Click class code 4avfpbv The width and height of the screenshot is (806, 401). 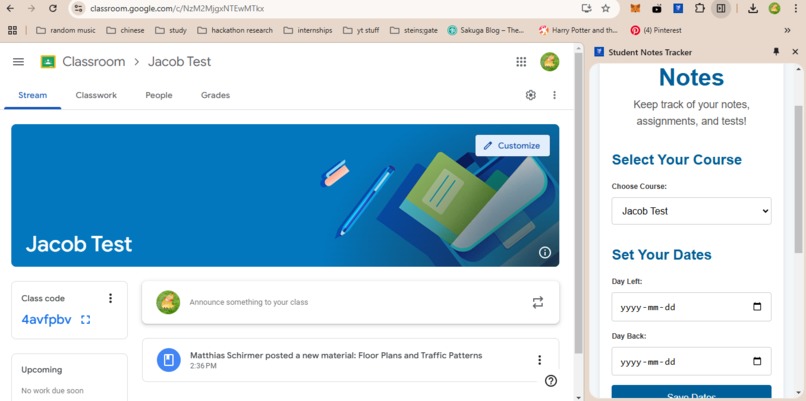click(46, 320)
